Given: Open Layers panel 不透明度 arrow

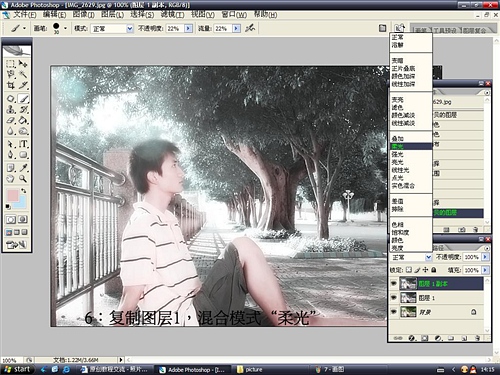Looking at the screenshot, I should tap(485, 257).
